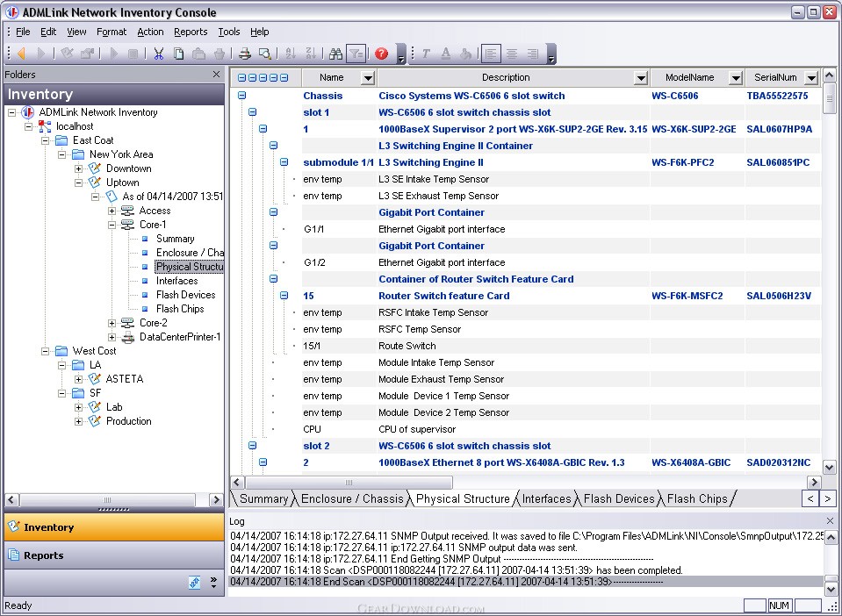Open the Action menu

(x=150, y=32)
